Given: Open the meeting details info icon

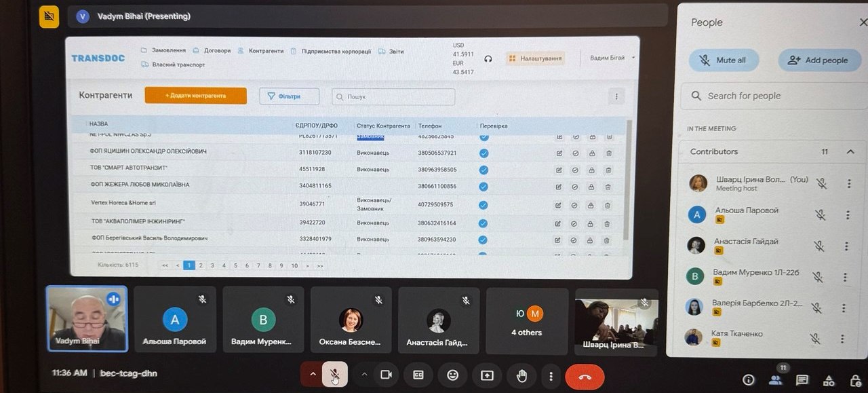Looking at the screenshot, I should (749, 380).
